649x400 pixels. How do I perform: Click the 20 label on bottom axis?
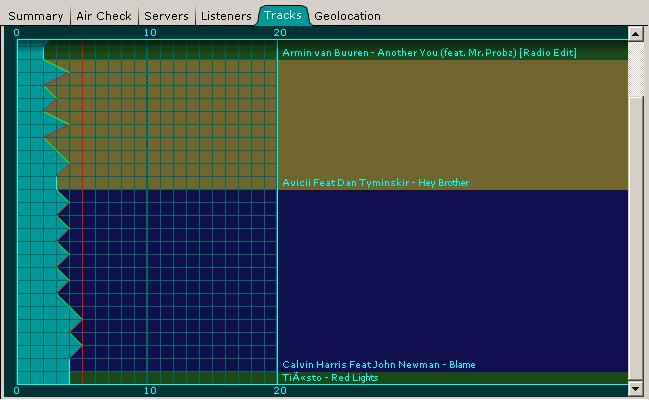[281, 391]
